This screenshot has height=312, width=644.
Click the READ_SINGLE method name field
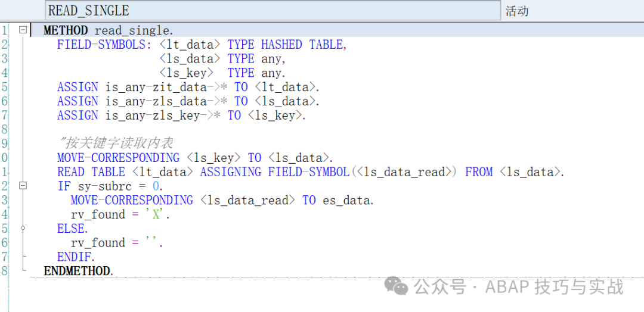[x=273, y=10]
